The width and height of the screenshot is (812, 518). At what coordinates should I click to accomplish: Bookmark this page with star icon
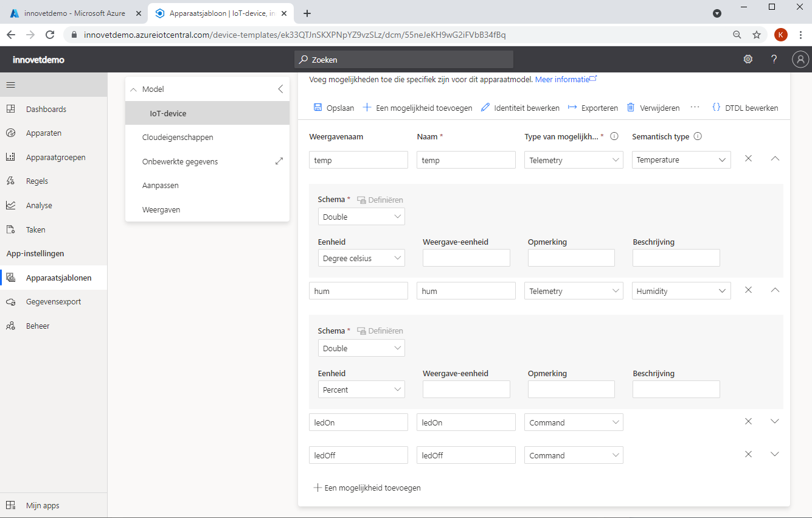tap(757, 35)
